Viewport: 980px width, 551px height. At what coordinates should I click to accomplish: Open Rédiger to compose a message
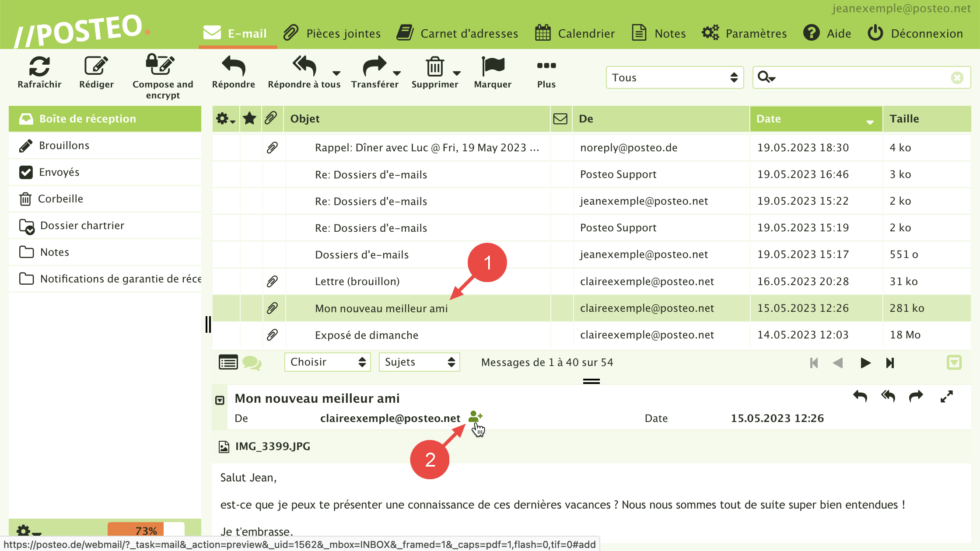[x=96, y=66]
